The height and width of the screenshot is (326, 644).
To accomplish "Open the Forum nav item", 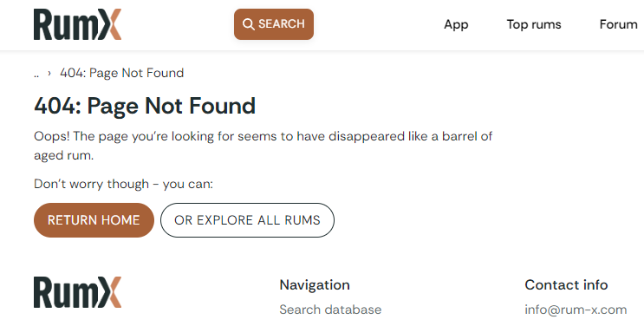I will (619, 24).
